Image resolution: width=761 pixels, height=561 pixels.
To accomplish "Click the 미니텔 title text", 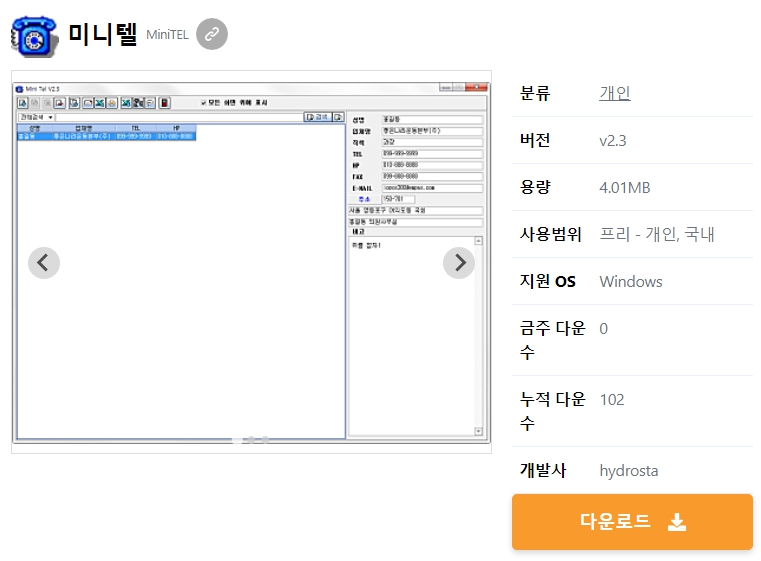I will coord(102,34).
